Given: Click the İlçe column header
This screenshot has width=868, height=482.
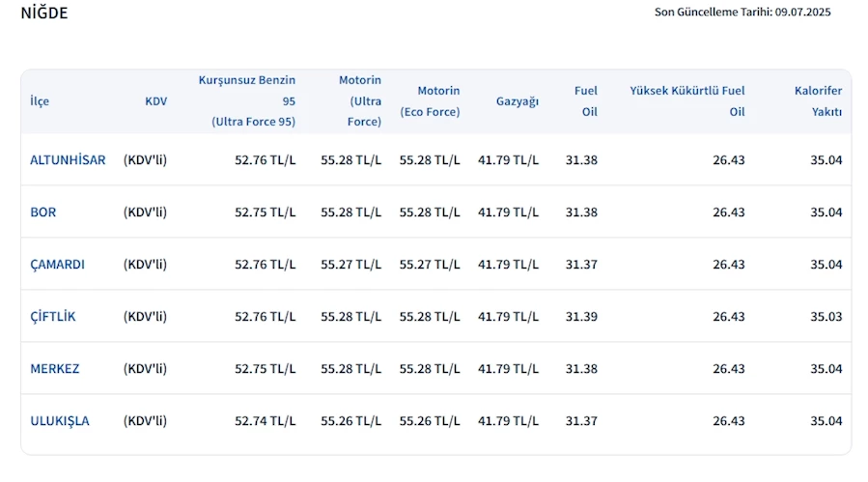Looking at the screenshot, I should 40,100.
